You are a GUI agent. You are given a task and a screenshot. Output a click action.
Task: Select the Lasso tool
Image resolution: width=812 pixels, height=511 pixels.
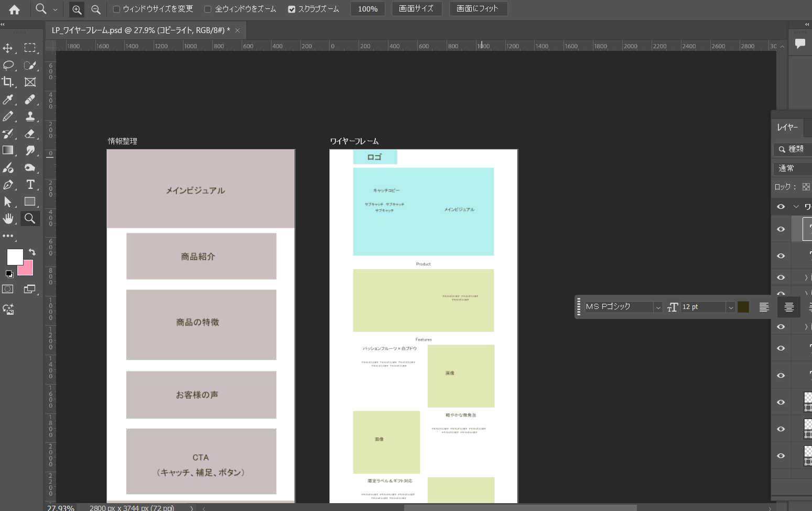pos(8,65)
